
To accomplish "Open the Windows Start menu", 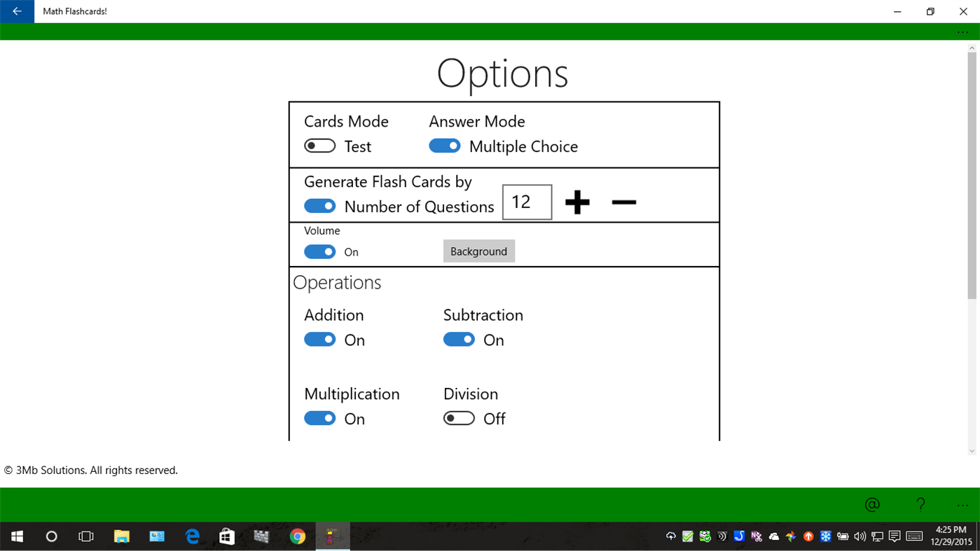I will [15, 536].
